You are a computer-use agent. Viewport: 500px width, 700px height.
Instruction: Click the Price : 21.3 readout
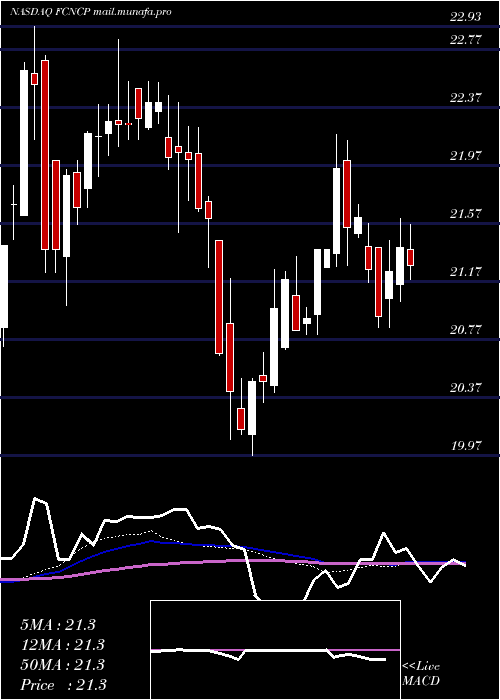[63, 685]
